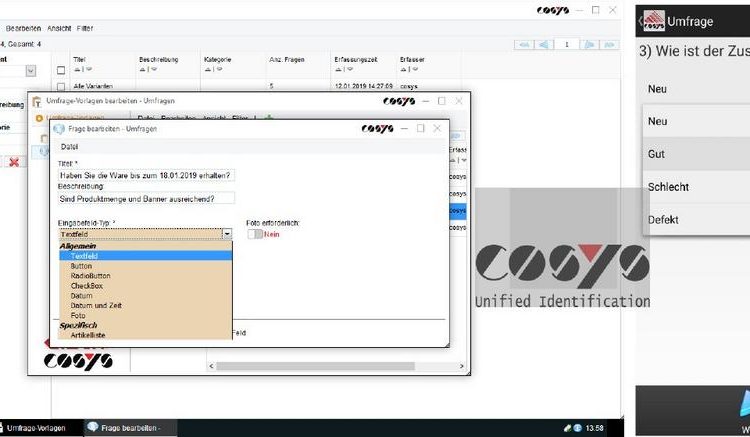Jump to last page in main list

point(609,44)
